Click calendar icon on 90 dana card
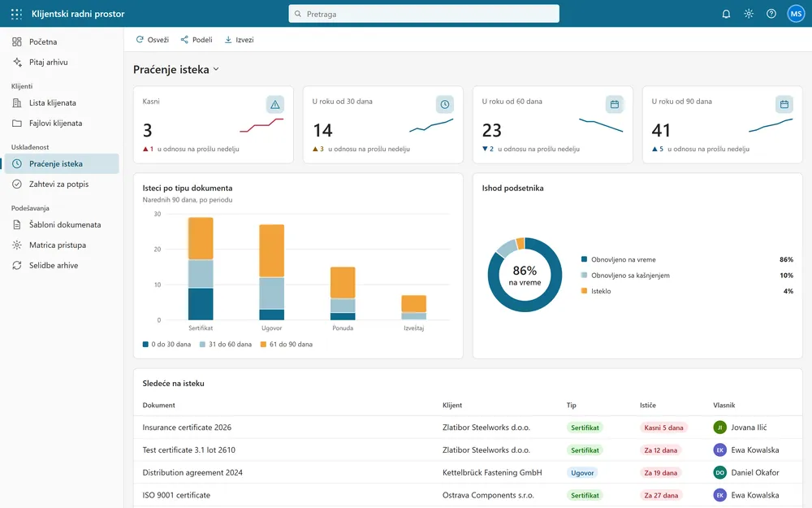This screenshot has width=812, height=508. tap(784, 104)
